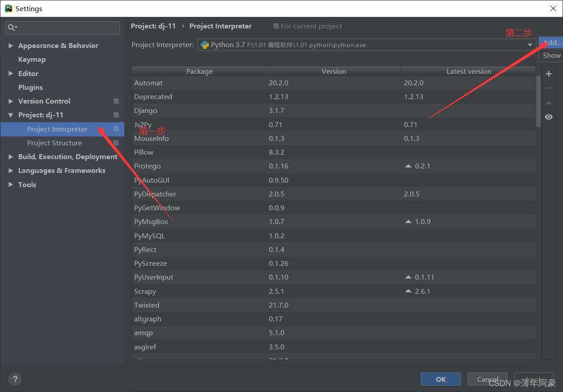Click copy icon next to Project Interpreter
Image resolution: width=563 pixels, height=392 pixels.
[x=116, y=129]
